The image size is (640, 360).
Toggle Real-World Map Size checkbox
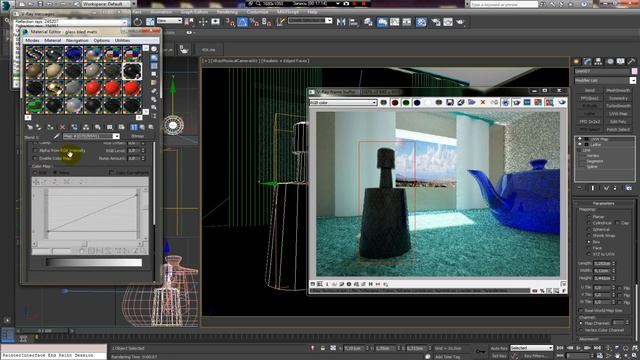pos(581,311)
